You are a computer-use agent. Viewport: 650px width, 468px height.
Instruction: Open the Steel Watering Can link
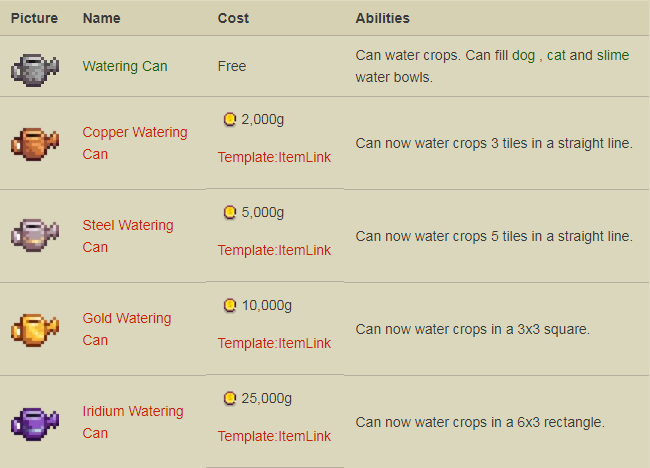pyautogui.click(x=127, y=225)
